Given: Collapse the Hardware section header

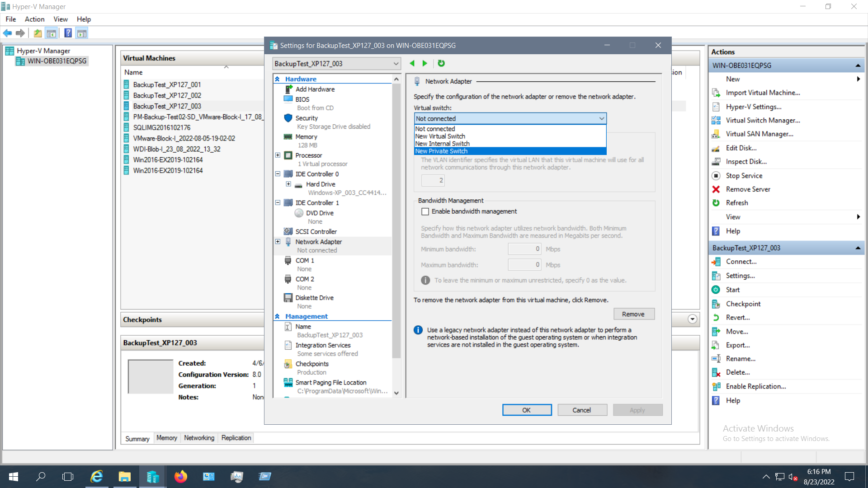Looking at the screenshot, I should tap(277, 79).
